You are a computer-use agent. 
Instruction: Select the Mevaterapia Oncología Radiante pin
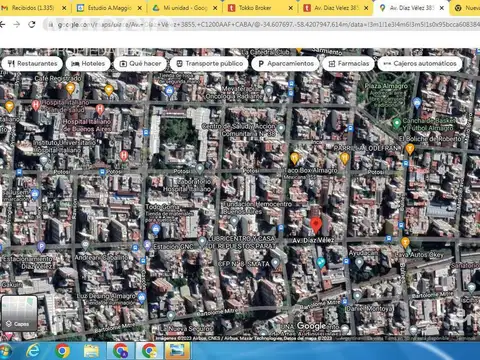269,89
